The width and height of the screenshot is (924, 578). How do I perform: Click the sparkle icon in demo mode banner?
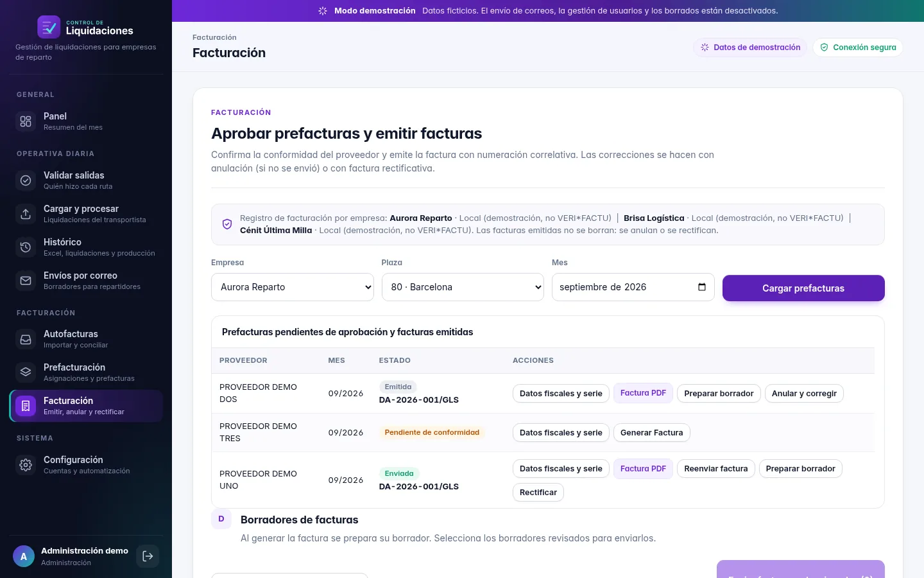click(x=323, y=11)
